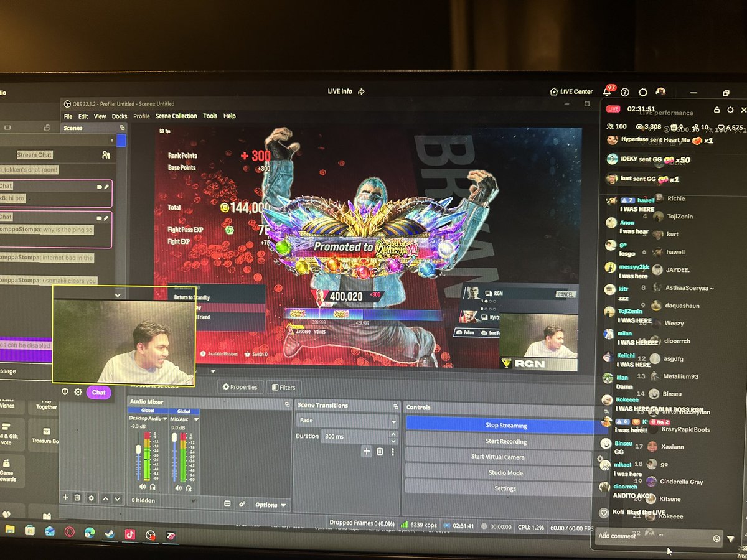747x560 pixels.
Task: Mute the Mic/Aux channel
Action: tap(178, 487)
